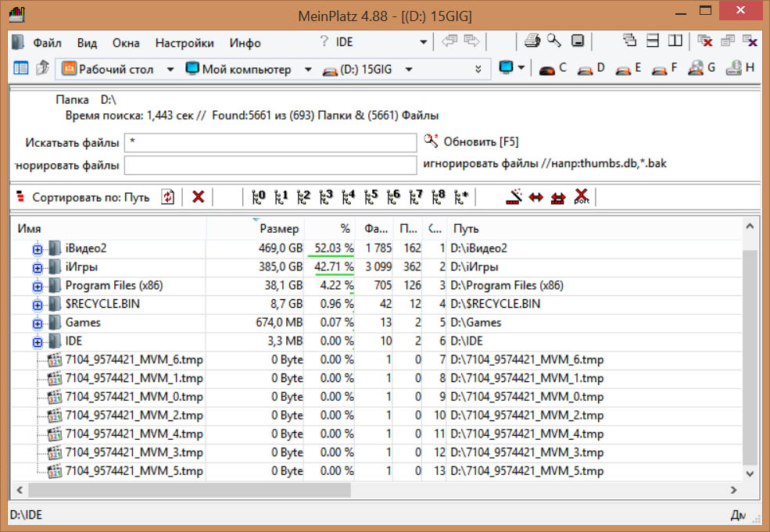The width and height of the screenshot is (770, 532).
Task: Open network drive H shortcut
Action: point(739,69)
